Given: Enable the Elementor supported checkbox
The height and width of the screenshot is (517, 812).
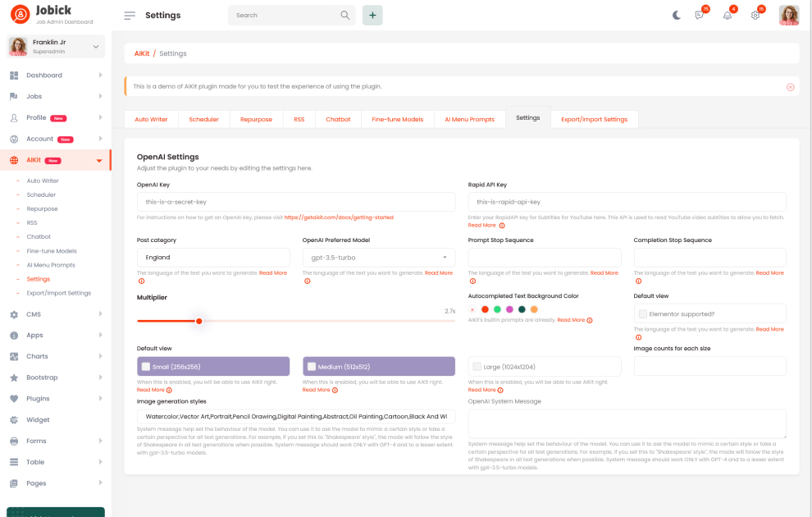Looking at the screenshot, I should point(642,313).
